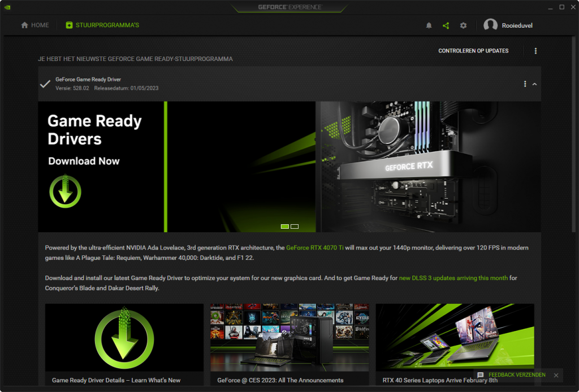Collapse the GeForce Game Ready Driver panel
Viewport: 579px width, 392px height.
(534, 84)
